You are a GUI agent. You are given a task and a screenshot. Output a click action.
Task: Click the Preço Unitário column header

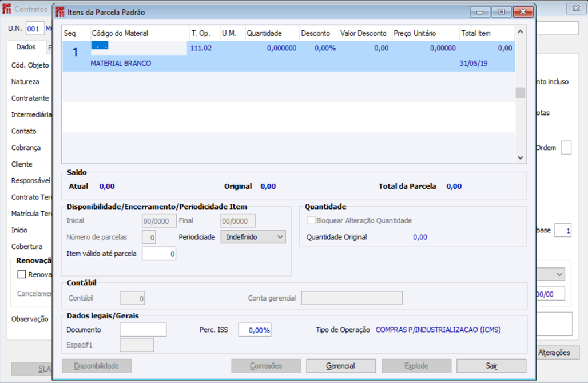pos(426,33)
